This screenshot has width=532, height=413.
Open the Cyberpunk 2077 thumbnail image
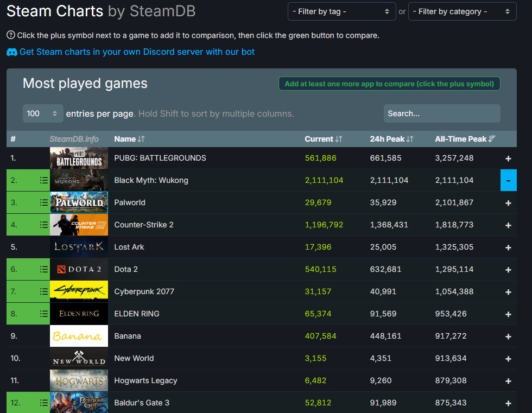click(79, 291)
